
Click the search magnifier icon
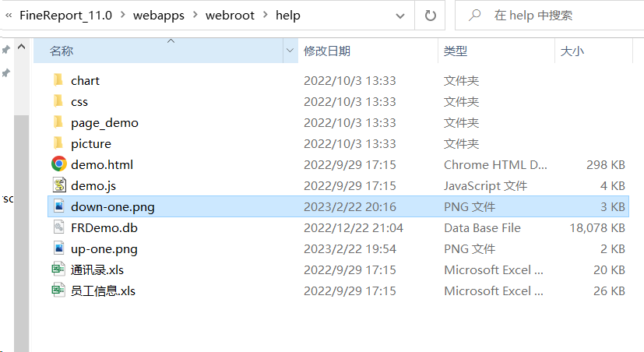(x=475, y=16)
